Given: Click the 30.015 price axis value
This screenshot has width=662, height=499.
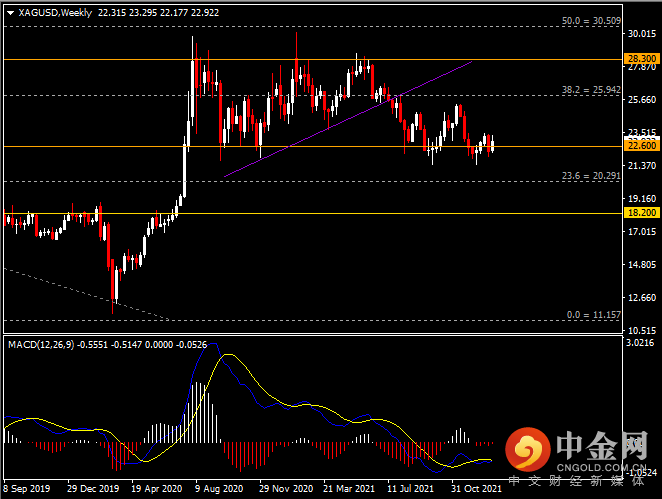Looking at the screenshot, I should click(x=642, y=34).
